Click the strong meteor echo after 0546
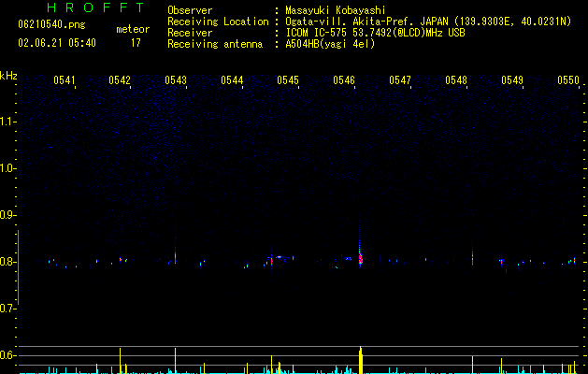Image resolution: width=588 pixels, height=374 pixels. tap(361, 258)
